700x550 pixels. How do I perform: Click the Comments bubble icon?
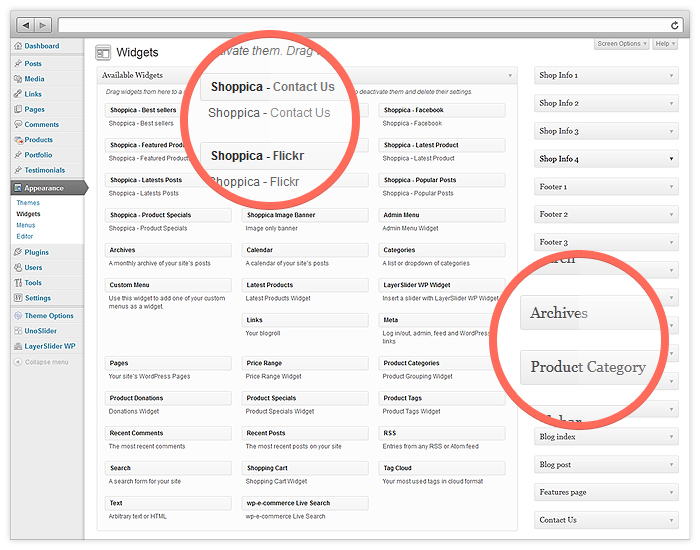18,124
